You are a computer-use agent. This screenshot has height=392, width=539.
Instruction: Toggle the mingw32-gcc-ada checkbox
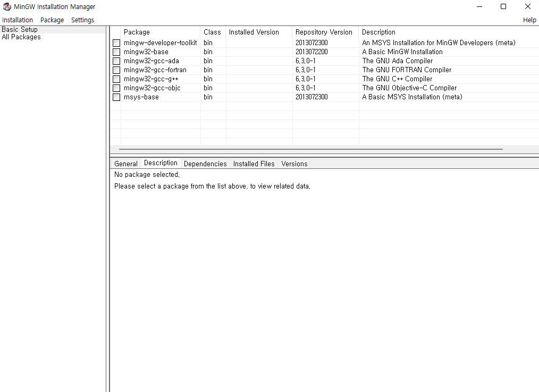point(116,61)
